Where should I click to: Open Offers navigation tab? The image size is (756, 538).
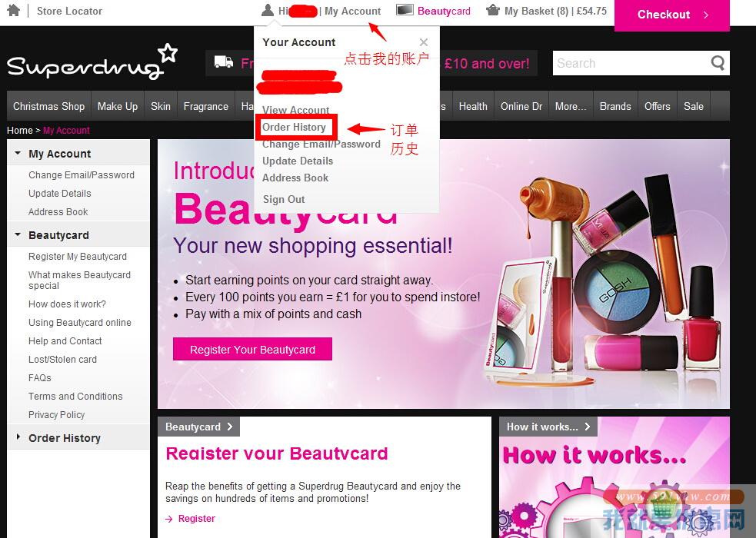[x=657, y=106]
